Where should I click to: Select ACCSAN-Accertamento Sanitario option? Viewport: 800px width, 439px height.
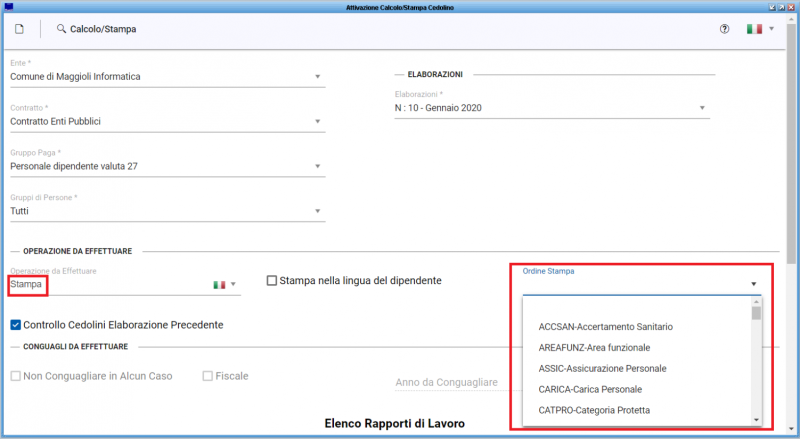click(605, 327)
